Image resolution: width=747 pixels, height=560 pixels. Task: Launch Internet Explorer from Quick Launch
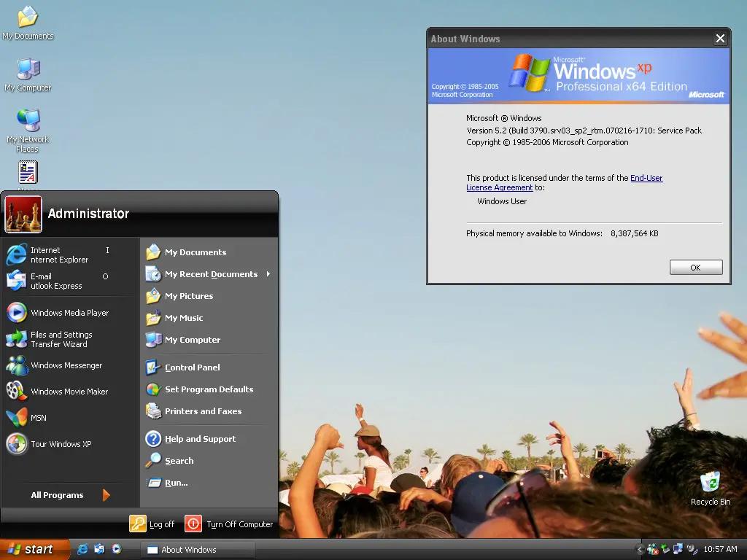82,549
